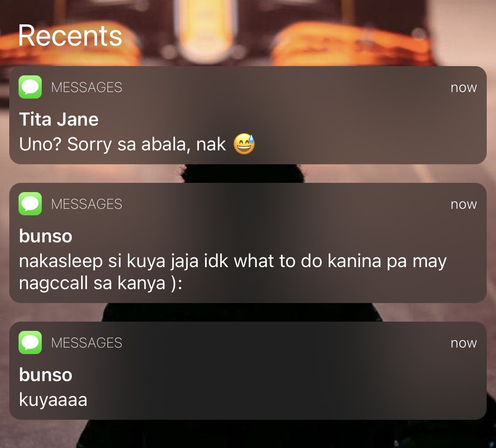496x448 pixels.
Task: Tap the Messages icon on kuyaaaa notification
Action: (x=30, y=342)
